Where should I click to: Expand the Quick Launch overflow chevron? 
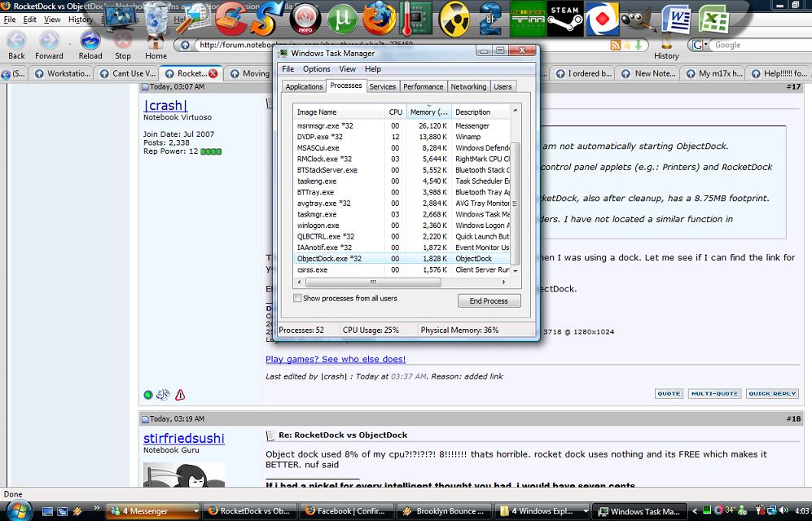click(x=96, y=507)
